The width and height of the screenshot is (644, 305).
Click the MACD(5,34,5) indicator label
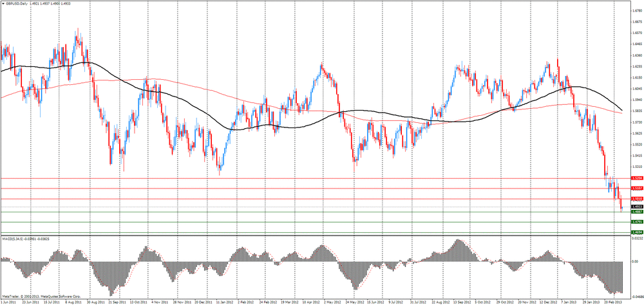[13, 239]
